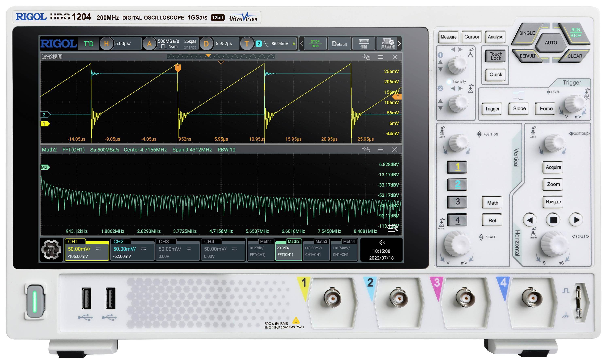Click the move/touch icon in waveform view header
Viewport: 607px width, 364px height.
tap(366, 57)
